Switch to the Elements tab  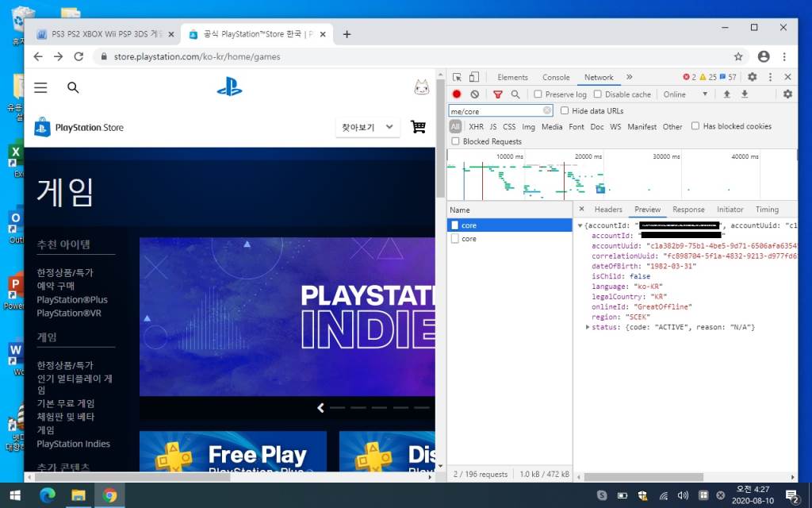coord(513,77)
